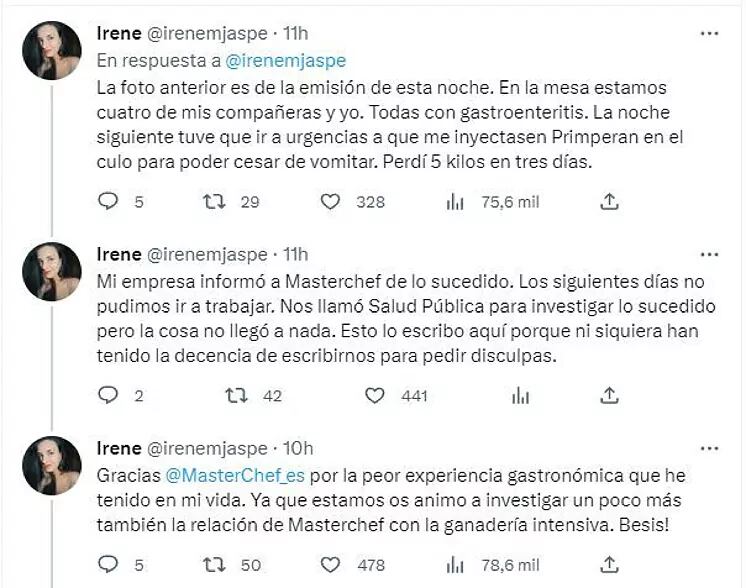
Task: Open more options on third tweet
Action: [709, 448]
